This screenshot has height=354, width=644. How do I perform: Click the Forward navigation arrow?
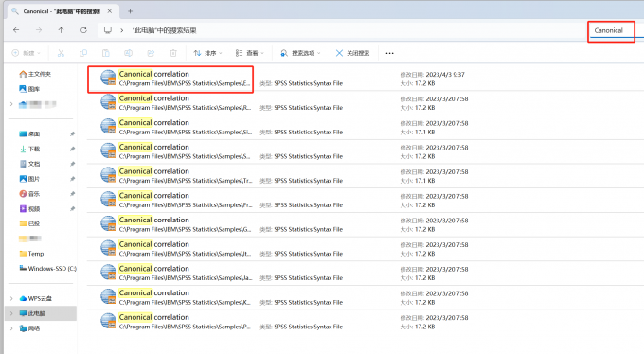point(39,30)
